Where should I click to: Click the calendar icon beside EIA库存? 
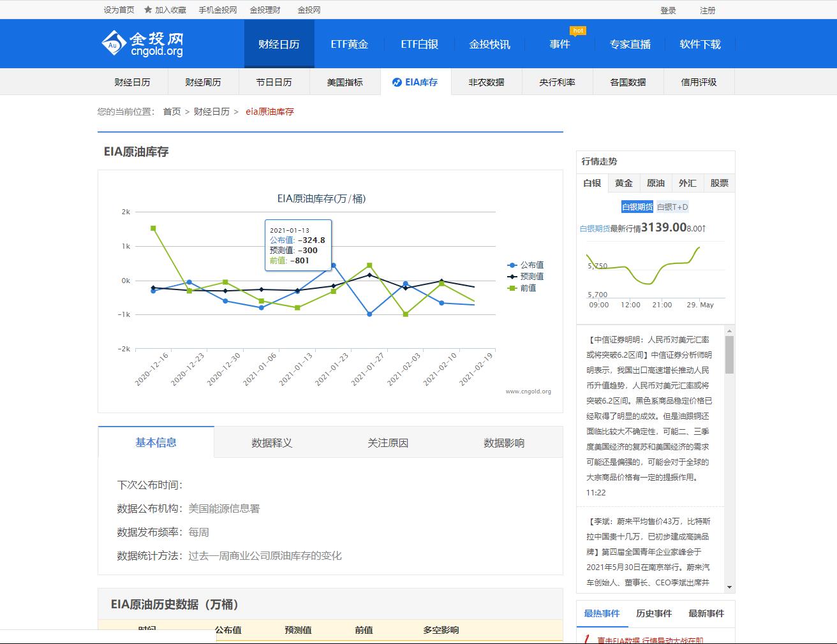(x=397, y=82)
